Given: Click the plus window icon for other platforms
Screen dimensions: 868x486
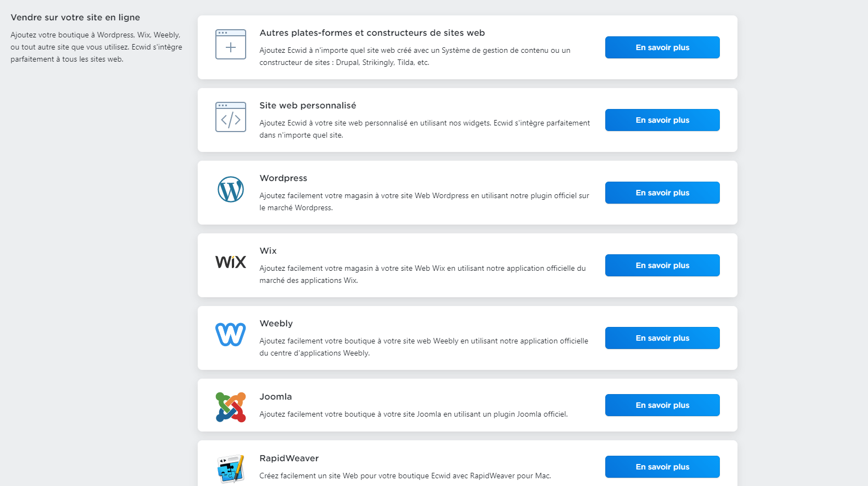Looking at the screenshot, I should (230, 45).
